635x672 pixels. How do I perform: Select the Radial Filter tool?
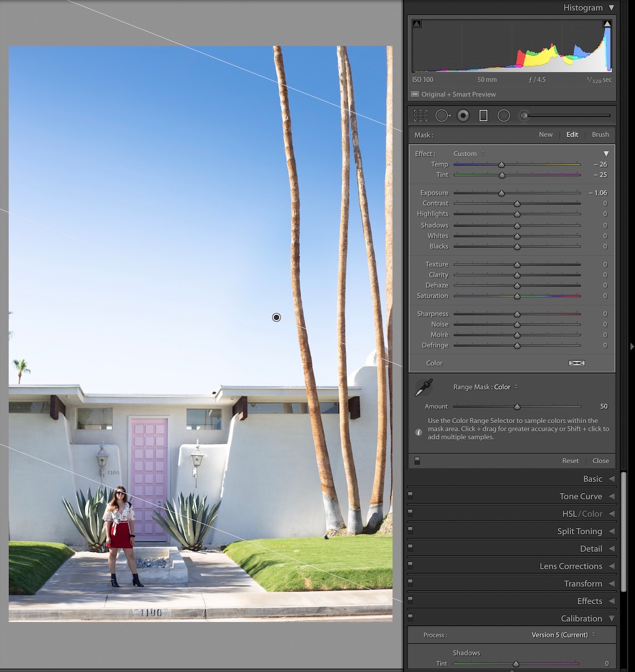(x=503, y=115)
